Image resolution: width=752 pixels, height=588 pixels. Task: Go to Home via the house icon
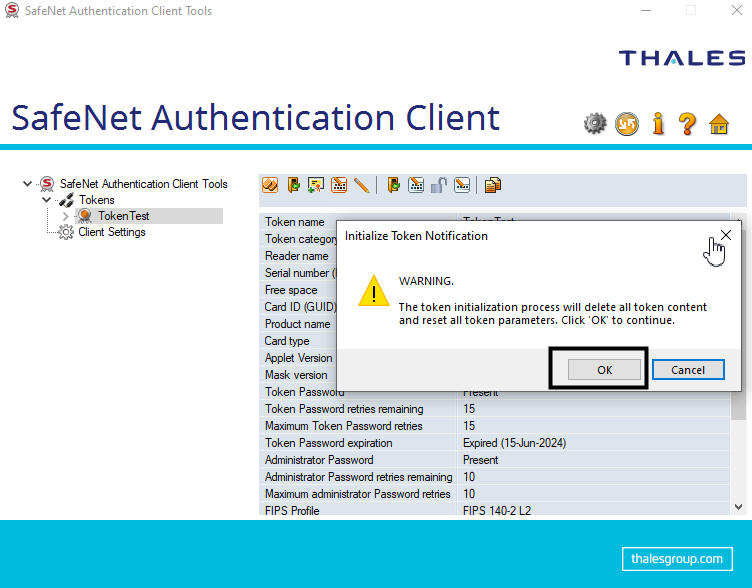[x=718, y=124]
